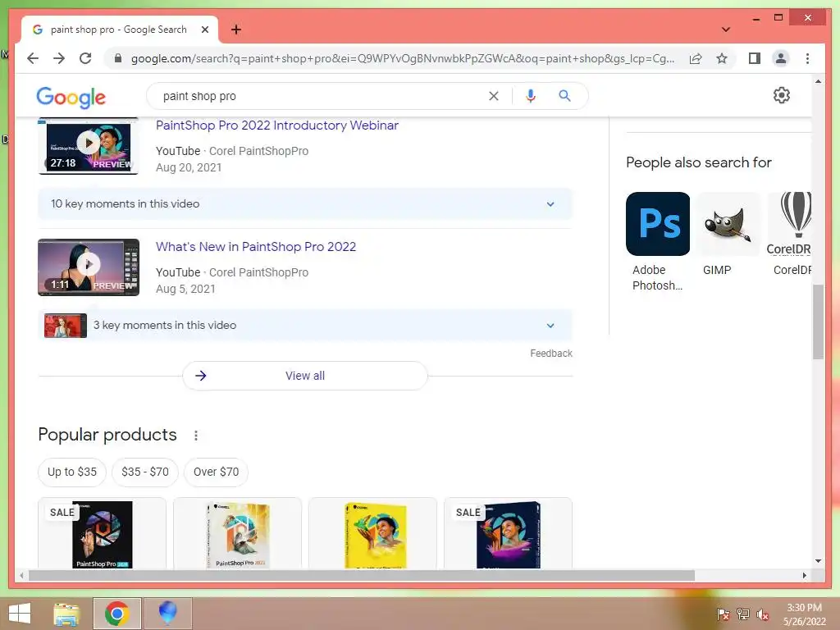Click the vertical page scrollbar thumb
Screen dimensions: 840x630
(818, 322)
